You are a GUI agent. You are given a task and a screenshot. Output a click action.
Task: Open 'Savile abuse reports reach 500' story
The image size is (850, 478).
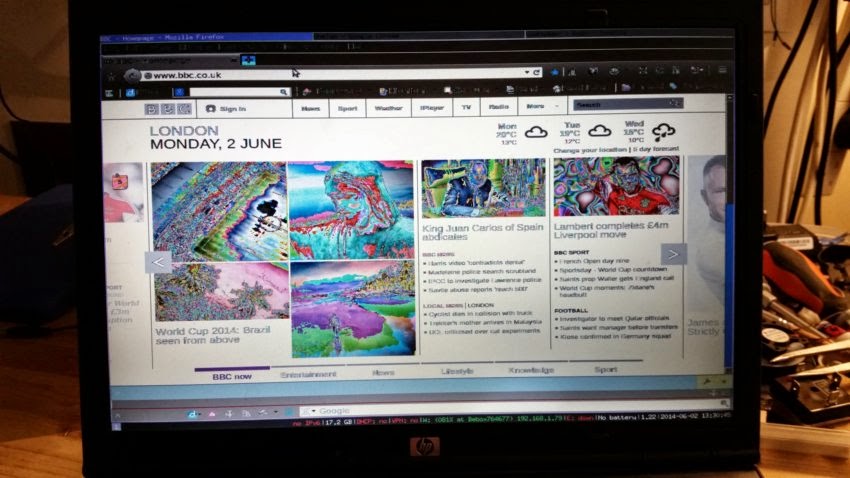click(478, 289)
